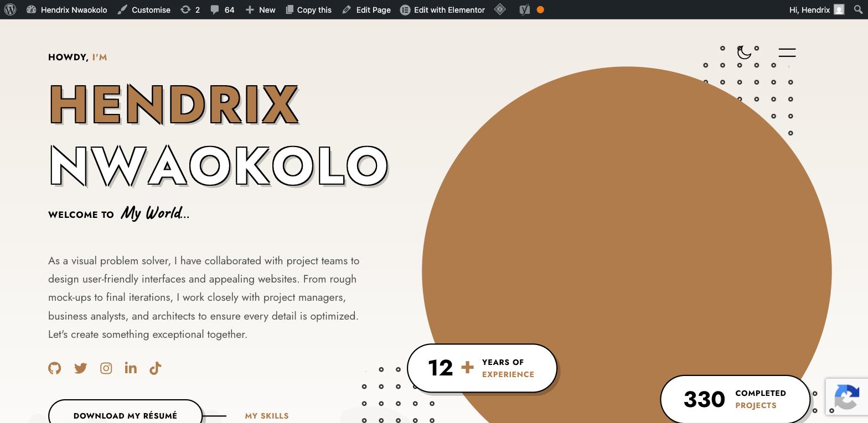The height and width of the screenshot is (423, 868).
Task: Open the Hendrix Nwaokolo site dashboard menu
Action: pyautogui.click(x=66, y=9)
